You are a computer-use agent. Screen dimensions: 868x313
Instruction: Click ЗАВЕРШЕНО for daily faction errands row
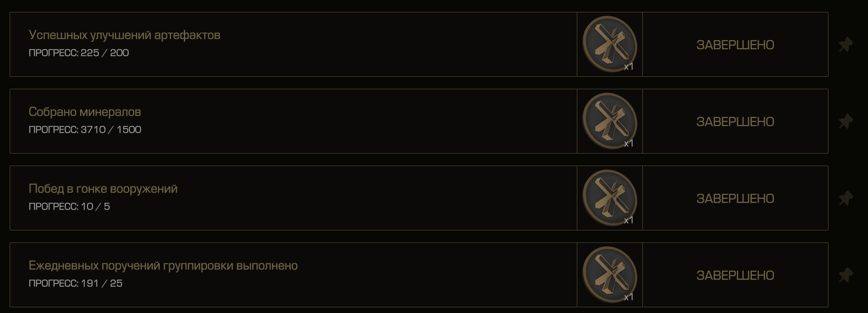tap(735, 275)
